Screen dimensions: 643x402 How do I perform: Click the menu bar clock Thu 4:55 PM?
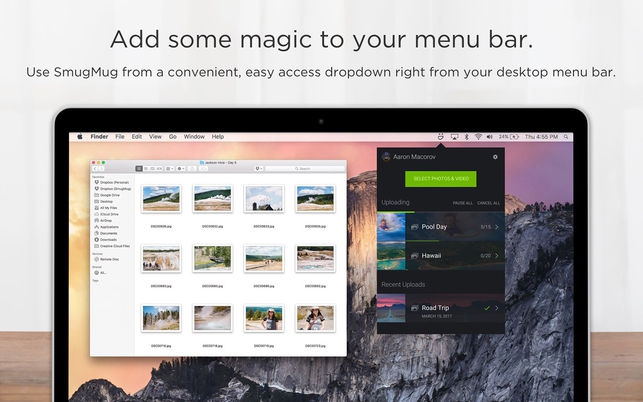coord(541,137)
